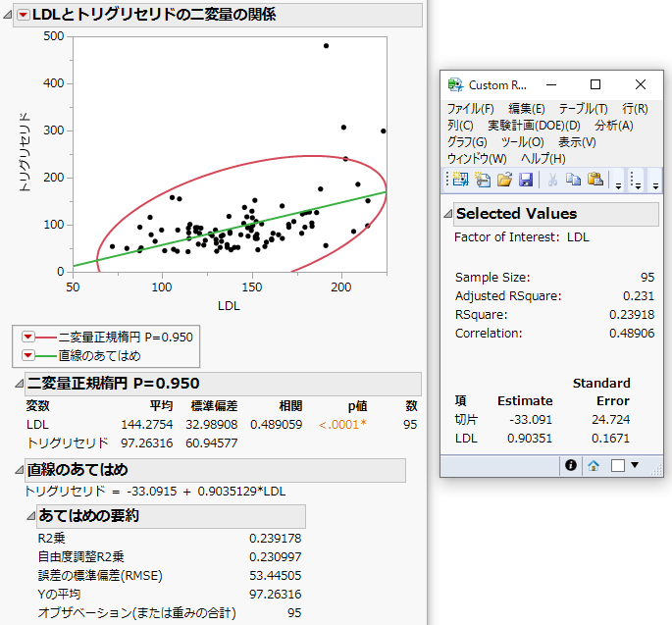
Task: Click the green fit line swatch in legend
Action: point(46,356)
